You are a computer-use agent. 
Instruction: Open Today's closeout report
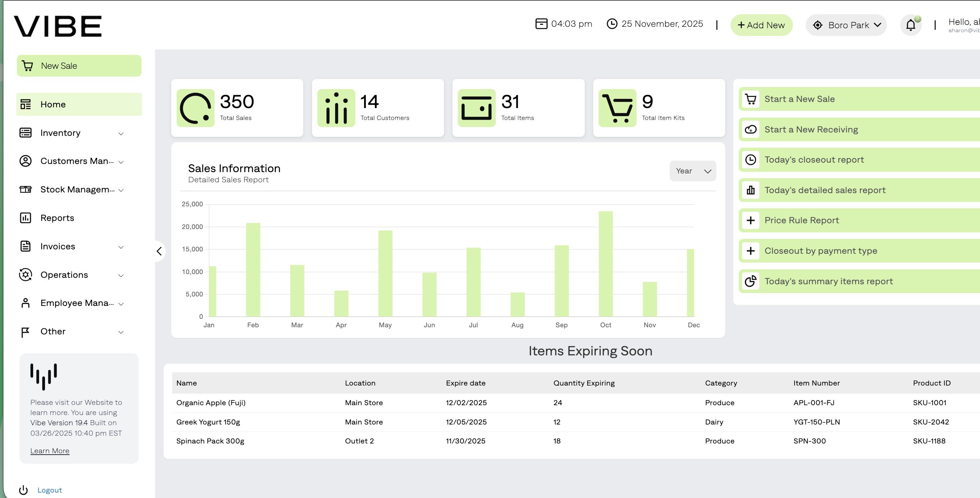coord(814,160)
